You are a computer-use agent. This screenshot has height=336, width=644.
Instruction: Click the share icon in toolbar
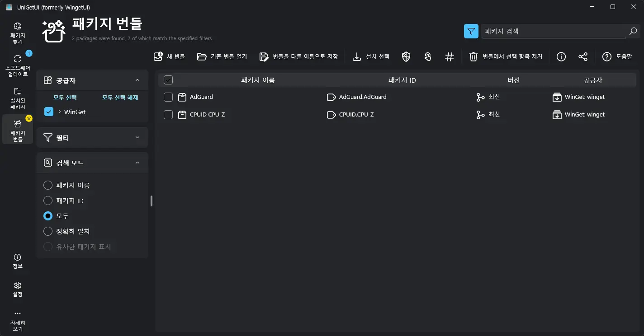pyautogui.click(x=583, y=56)
